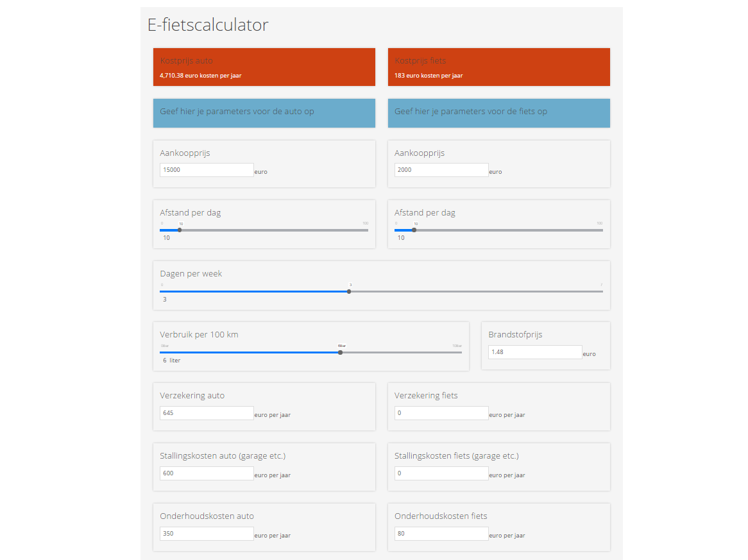
Task: Click the car Afstand per dag slider handle
Action: pos(180,230)
